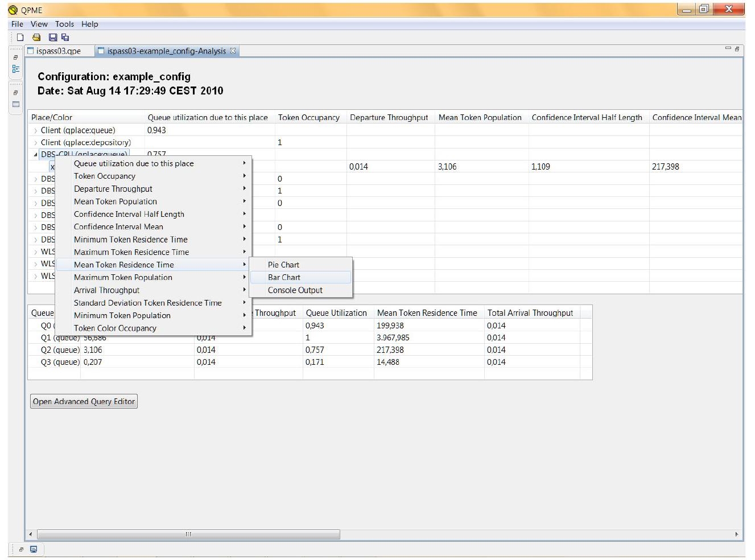Expand the Client (qplace:queue) row

[35, 130]
